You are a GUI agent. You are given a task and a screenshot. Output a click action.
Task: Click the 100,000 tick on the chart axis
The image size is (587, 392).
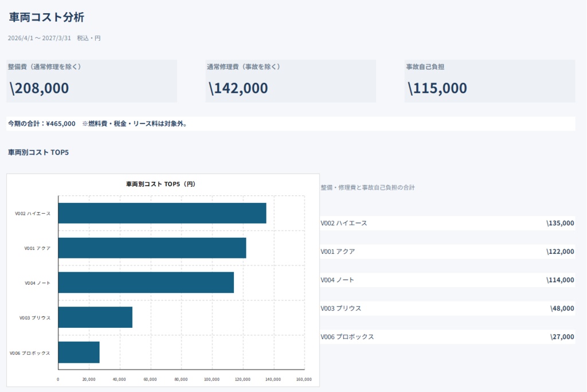pyautogui.click(x=212, y=379)
